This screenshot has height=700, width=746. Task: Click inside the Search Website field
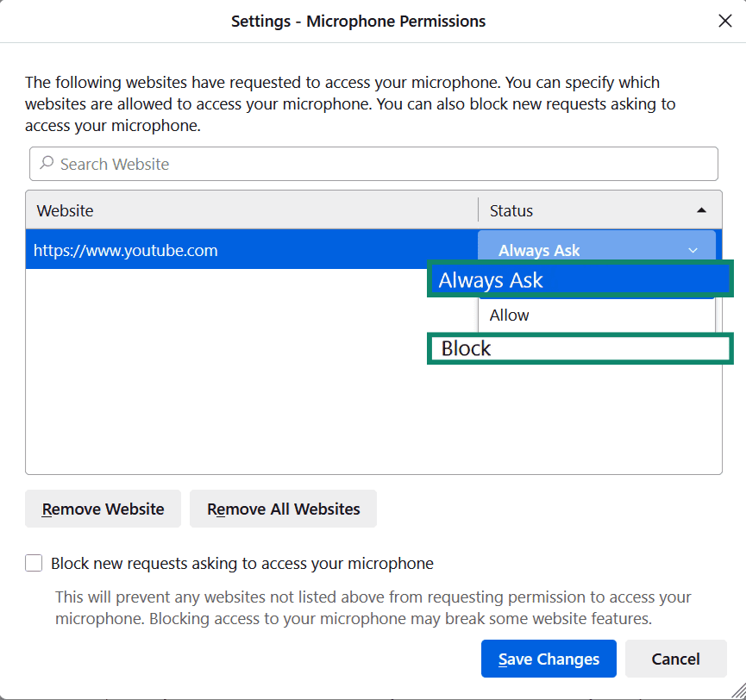click(x=259, y=164)
